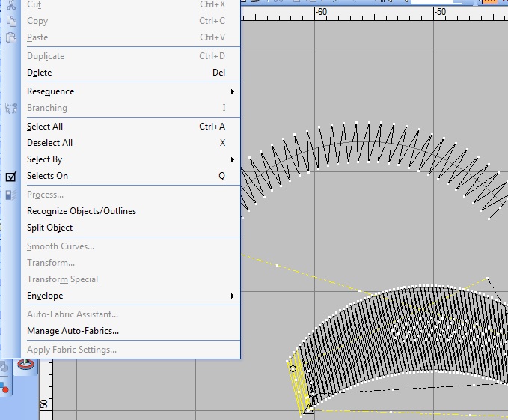
Task: Click the -50 mark on the horizontal ruler
Action: (440, 12)
